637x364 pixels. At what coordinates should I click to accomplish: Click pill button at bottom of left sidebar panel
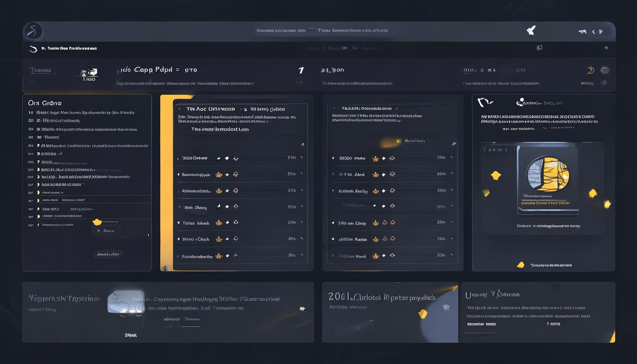coord(109,254)
